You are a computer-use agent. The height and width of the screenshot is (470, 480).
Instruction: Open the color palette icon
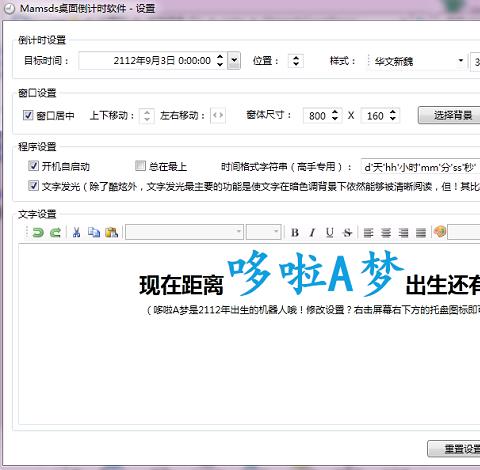coord(440,232)
